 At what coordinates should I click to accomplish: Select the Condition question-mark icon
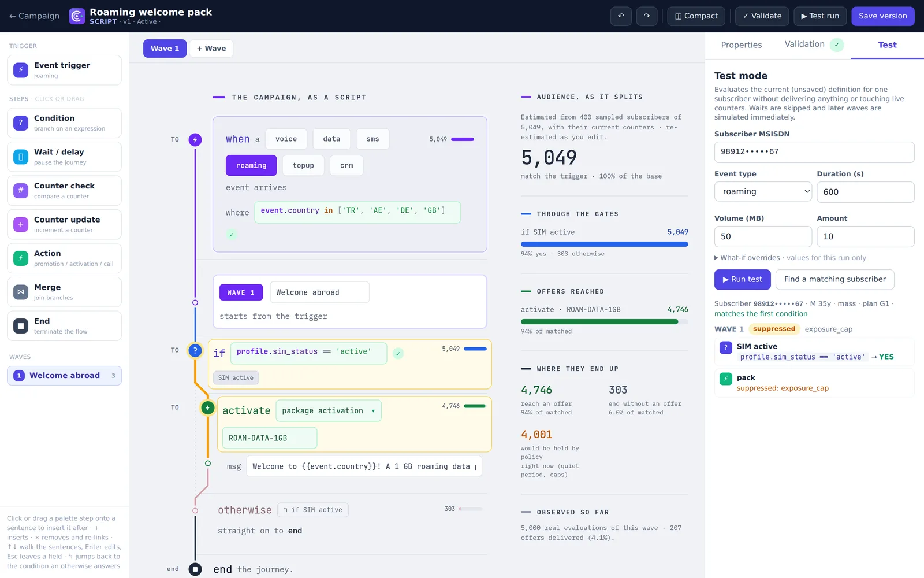tap(21, 123)
